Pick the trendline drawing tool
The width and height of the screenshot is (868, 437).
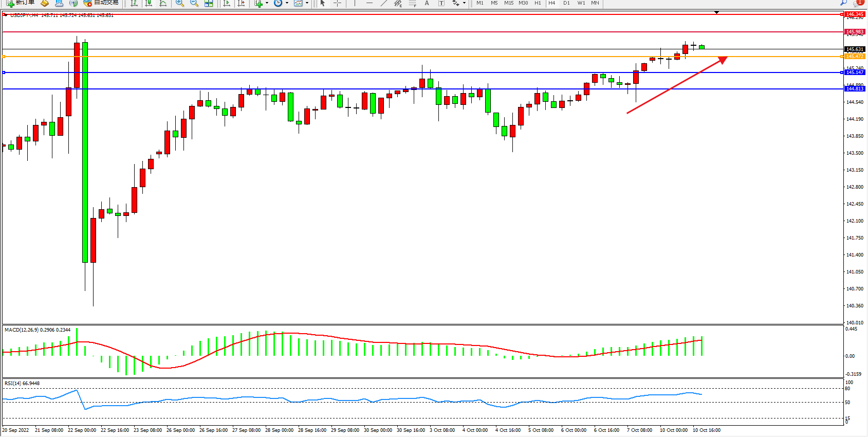(x=383, y=3)
